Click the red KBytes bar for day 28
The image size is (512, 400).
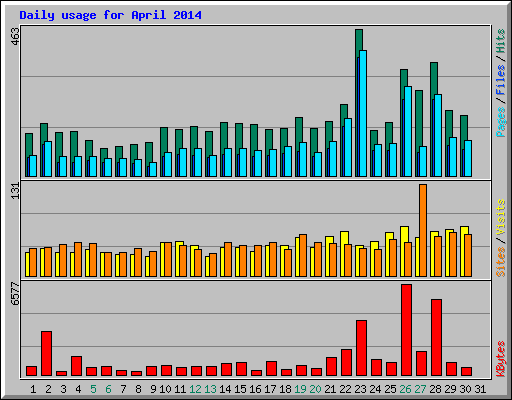[x=436, y=338]
